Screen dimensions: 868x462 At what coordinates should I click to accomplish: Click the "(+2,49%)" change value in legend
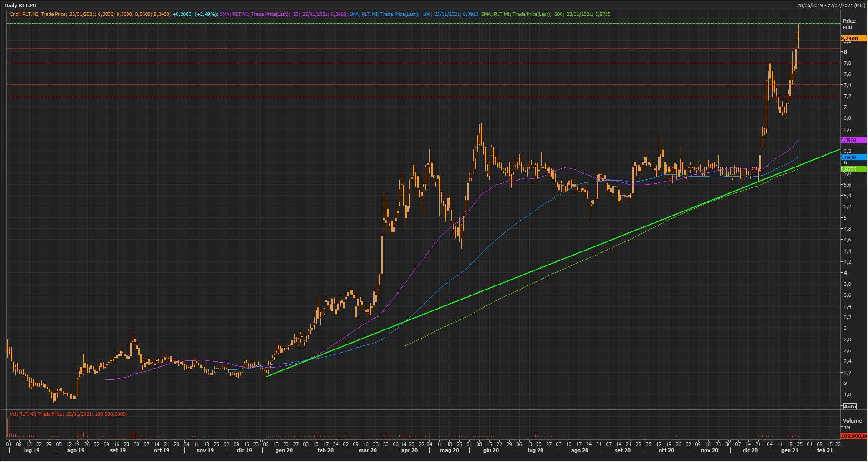(206, 14)
